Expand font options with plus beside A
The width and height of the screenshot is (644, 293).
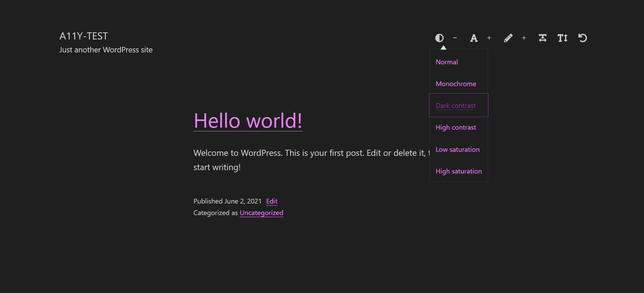489,38
